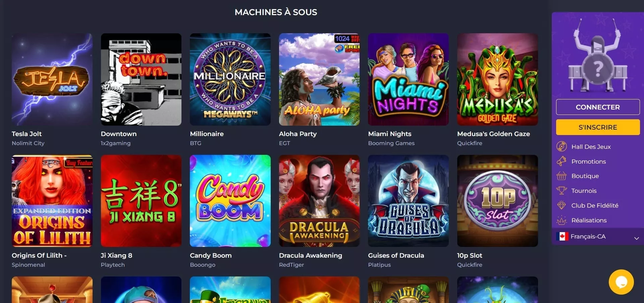
Task: Click the Réalisations crown icon
Action: pos(561,220)
